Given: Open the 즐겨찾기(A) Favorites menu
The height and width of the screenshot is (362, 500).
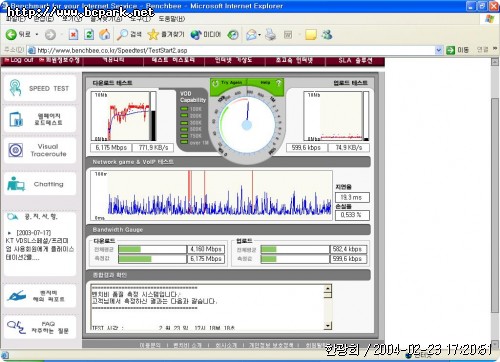Looking at the screenshot, I should [106, 19].
